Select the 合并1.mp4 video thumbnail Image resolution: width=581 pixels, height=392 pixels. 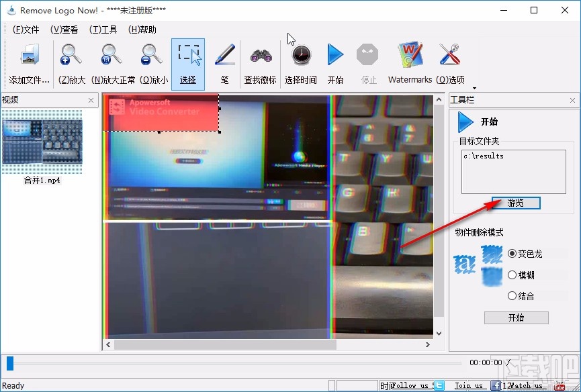point(42,144)
